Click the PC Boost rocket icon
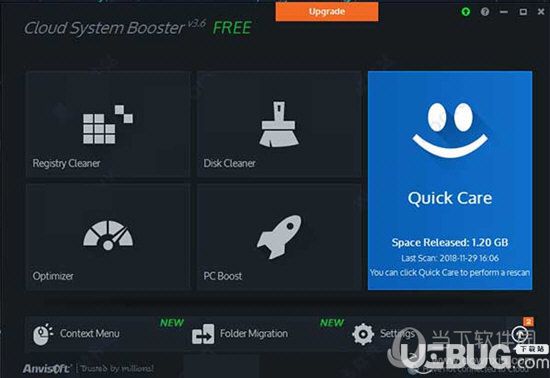Image resolution: width=550 pixels, height=378 pixels. click(279, 237)
